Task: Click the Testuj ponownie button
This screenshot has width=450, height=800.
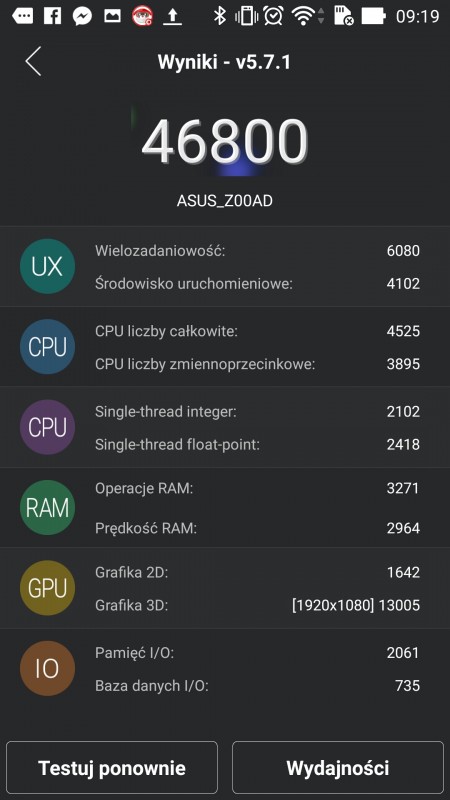Action: tap(112, 767)
